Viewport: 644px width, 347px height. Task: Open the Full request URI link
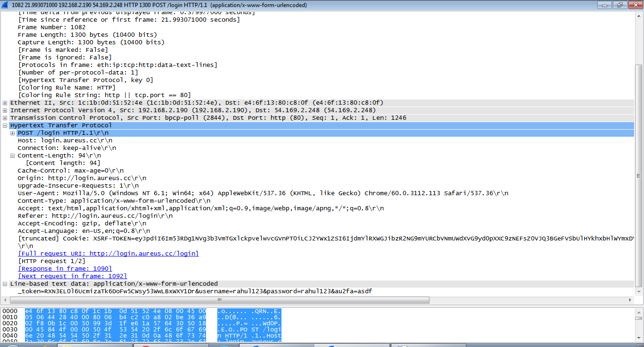108,254
